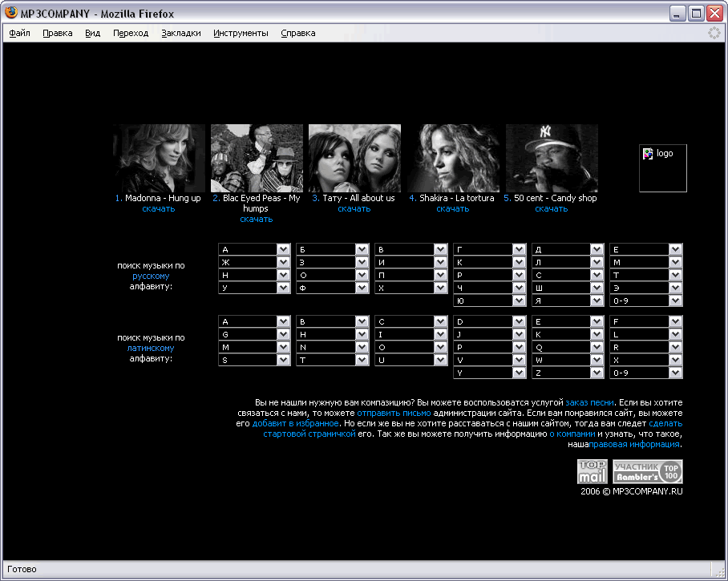The height and width of the screenshot is (581, 728).
Task: Click the Madonna photo thumbnail
Action: click(159, 158)
